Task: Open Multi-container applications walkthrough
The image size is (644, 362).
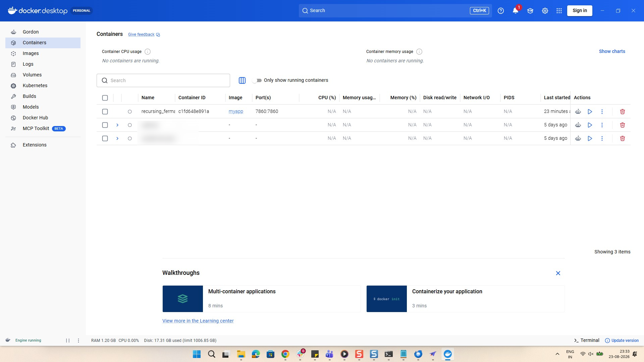Action: (262, 299)
